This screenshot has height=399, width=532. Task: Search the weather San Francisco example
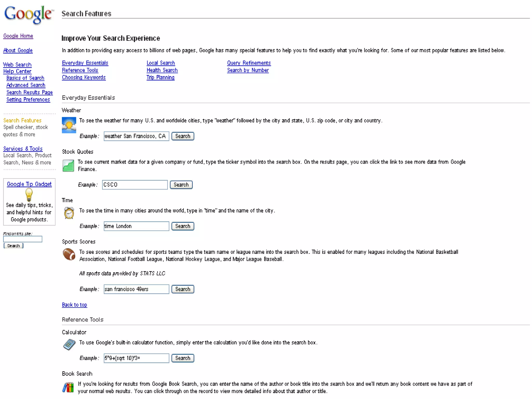(x=183, y=136)
